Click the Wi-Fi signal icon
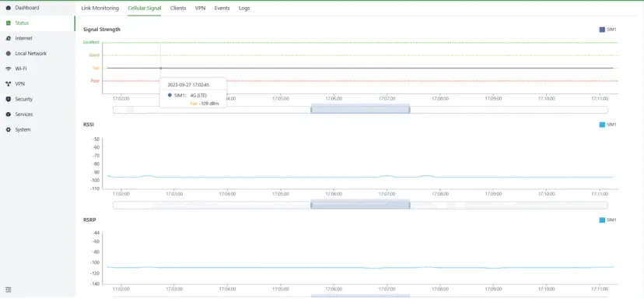Screen dimensions: 644x299 [9, 69]
